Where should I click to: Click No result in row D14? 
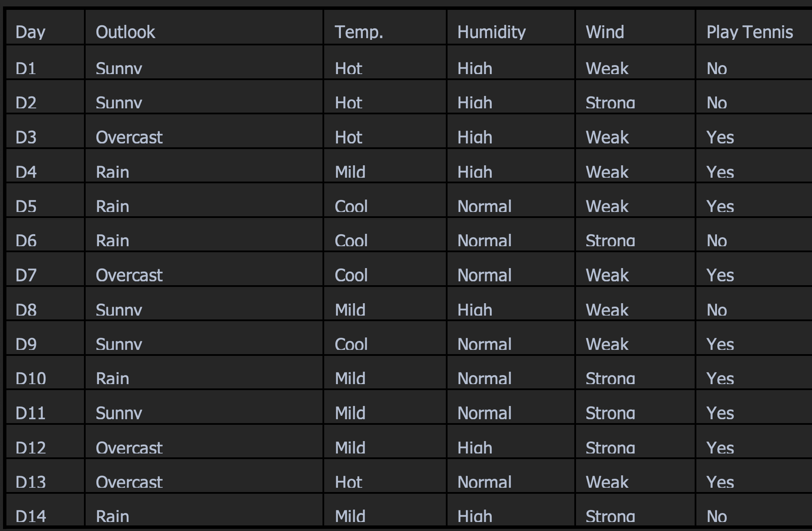click(x=717, y=516)
